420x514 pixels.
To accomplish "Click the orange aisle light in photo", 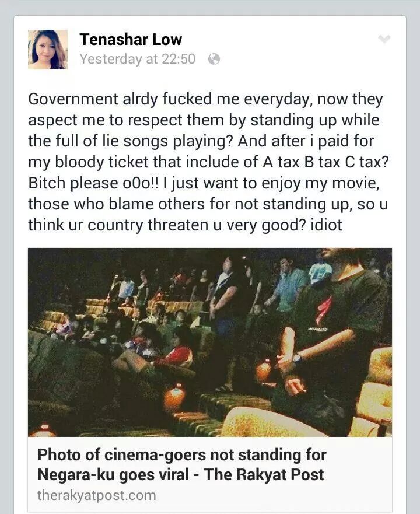I will pos(174,396).
